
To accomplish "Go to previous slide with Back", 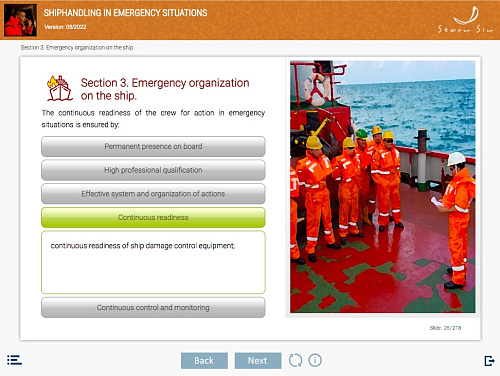I will (x=204, y=361).
